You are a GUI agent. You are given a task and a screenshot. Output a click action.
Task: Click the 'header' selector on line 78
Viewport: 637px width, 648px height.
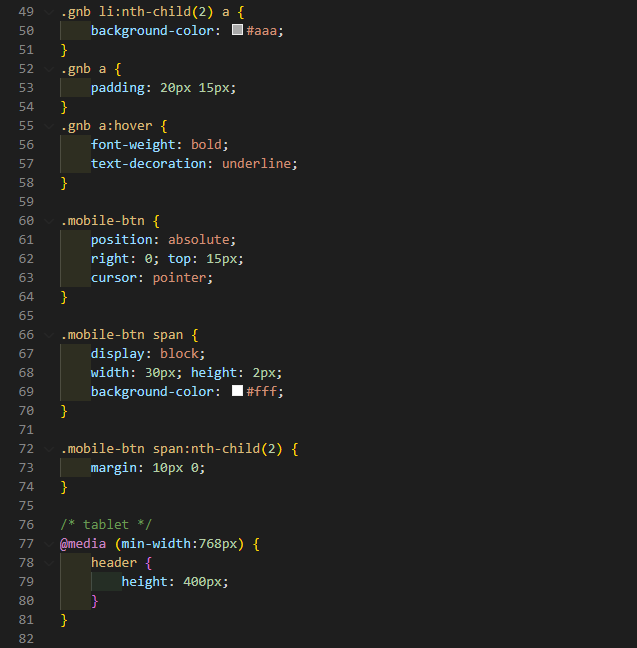click(114, 563)
